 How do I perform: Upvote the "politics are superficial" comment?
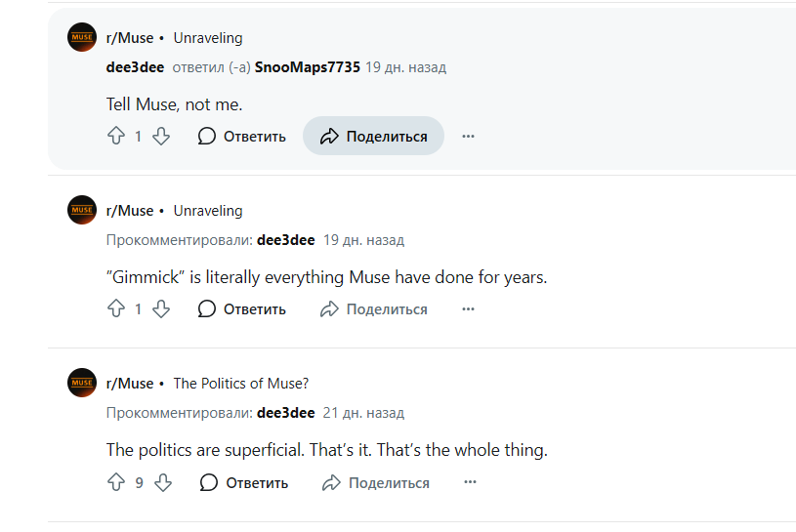[x=116, y=482]
